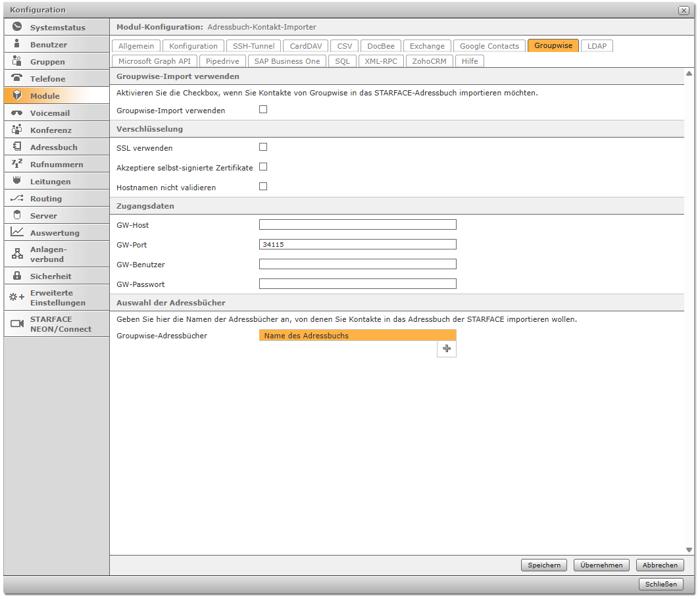The height and width of the screenshot is (599, 700).
Task: Click STARFACE NEON/Connect camera icon
Action: tap(17, 324)
